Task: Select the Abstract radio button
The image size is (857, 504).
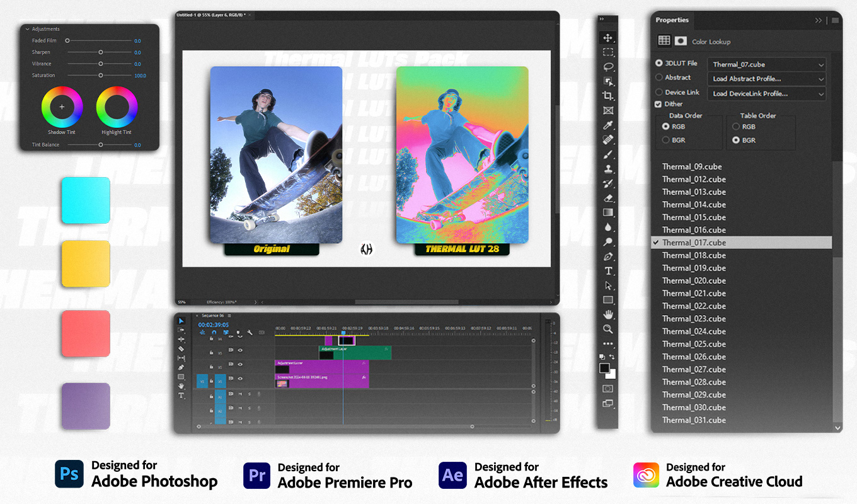Action: (659, 77)
